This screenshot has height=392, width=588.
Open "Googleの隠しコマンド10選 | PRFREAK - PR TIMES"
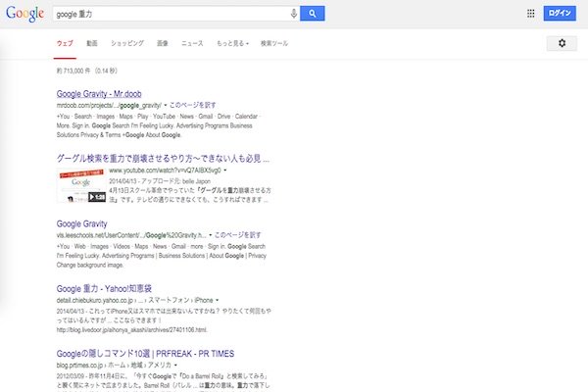145,354
